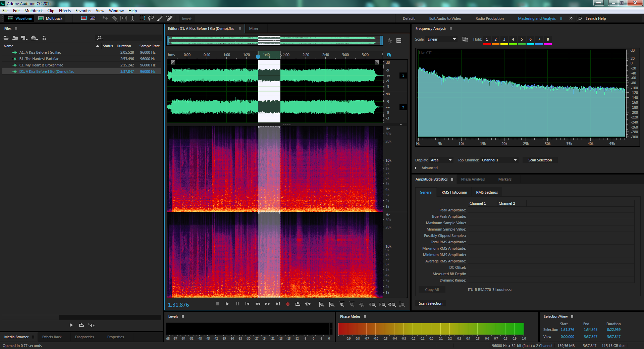The height and width of the screenshot is (349, 644).
Task: Show the spectral frequency display
Action: [x=84, y=18]
